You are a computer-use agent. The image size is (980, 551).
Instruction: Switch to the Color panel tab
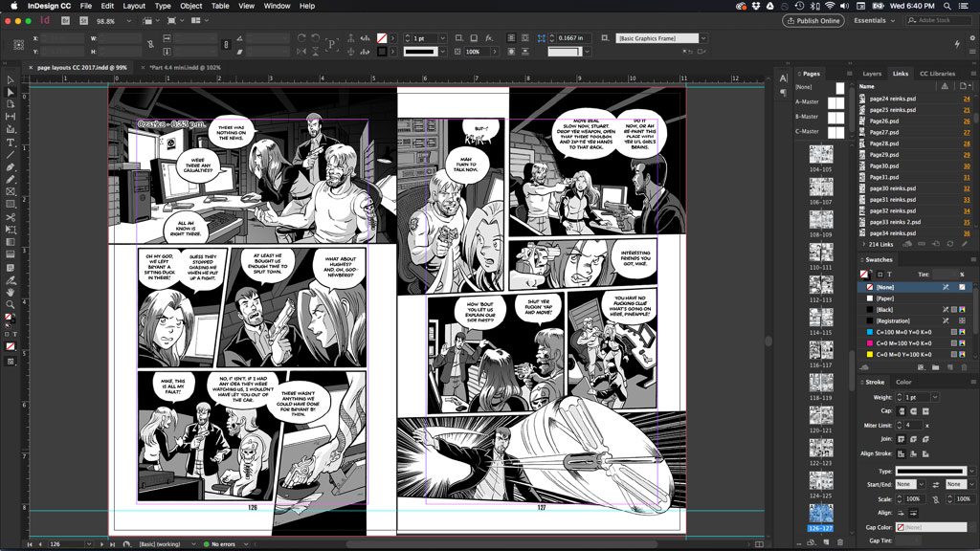(903, 382)
